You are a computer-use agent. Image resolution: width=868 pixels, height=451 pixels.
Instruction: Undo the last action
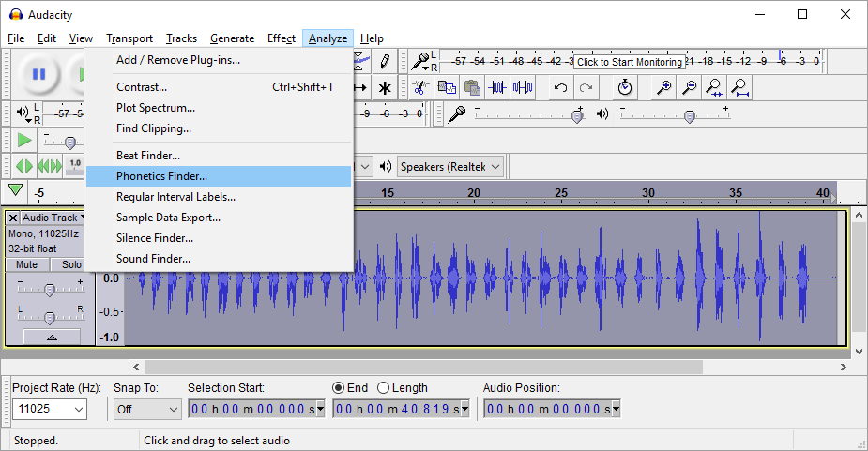click(560, 87)
